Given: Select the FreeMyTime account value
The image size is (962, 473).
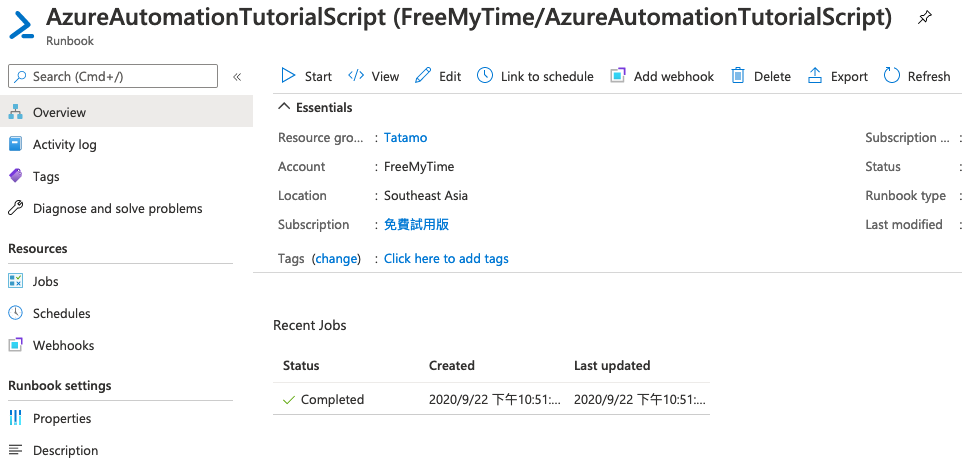Looking at the screenshot, I should [x=419, y=166].
